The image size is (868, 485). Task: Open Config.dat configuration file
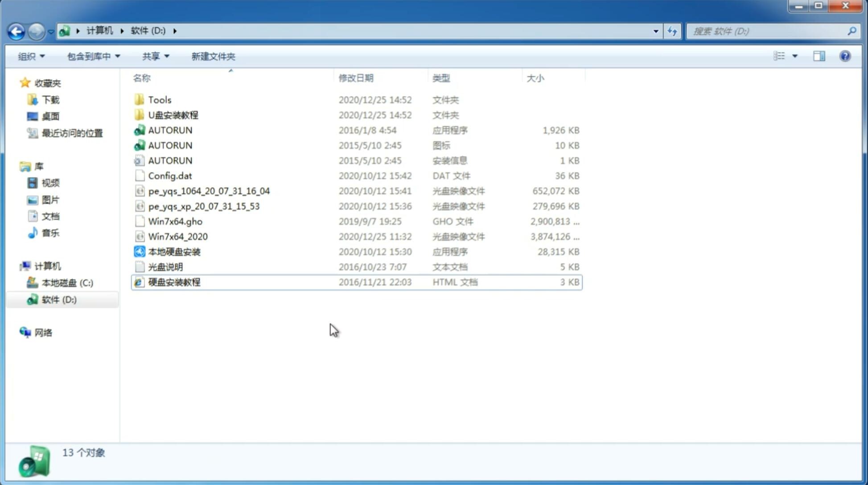coord(170,175)
